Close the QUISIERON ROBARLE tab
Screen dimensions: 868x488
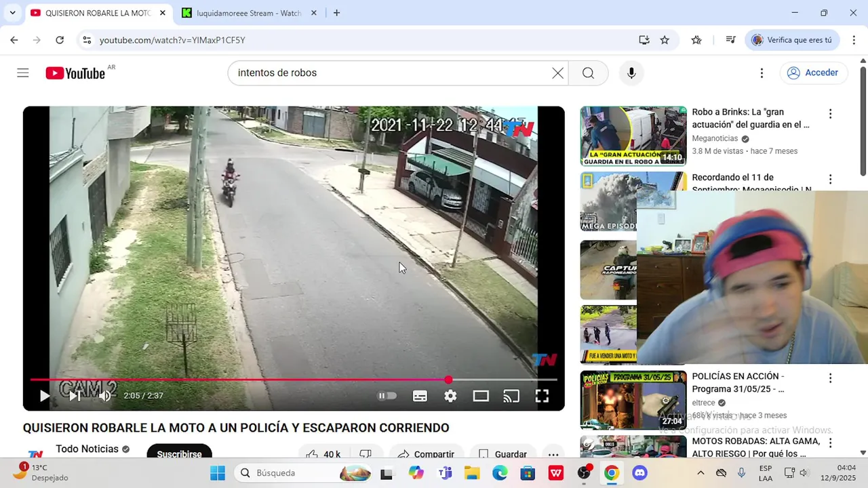[163, 13]
